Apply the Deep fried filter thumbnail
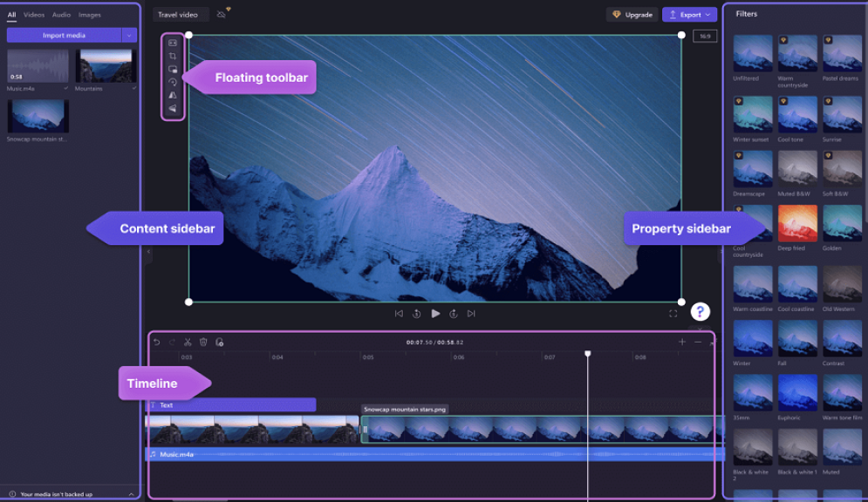 [x=796, y=225]
